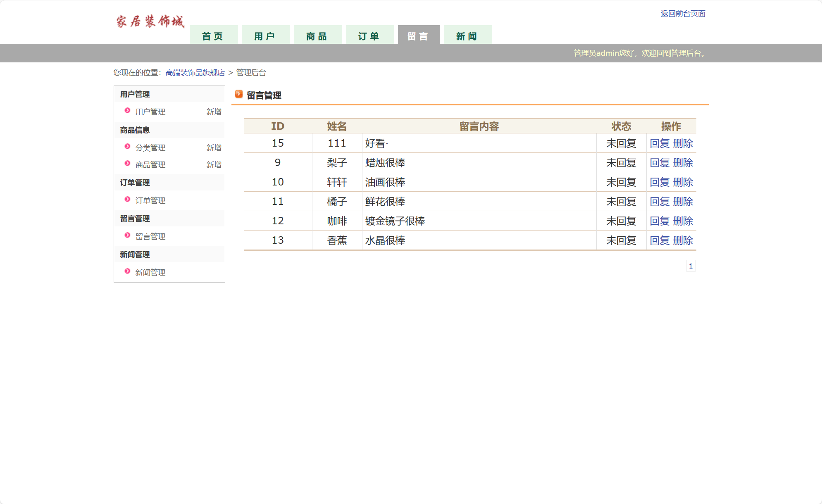Click the pink arrow icon beside 用户管理 sidebar item
Viewport: 822px width, 504px height.
[x=127, y=111]
